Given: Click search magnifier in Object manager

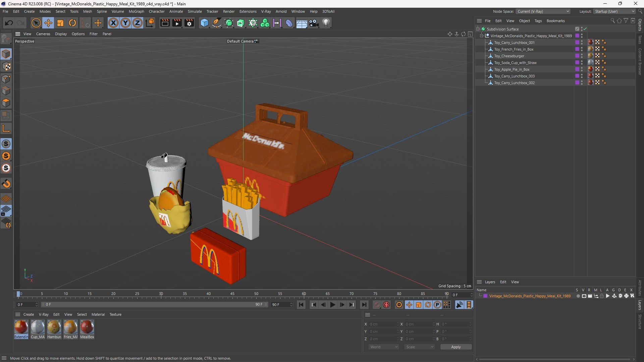Looking at the screenshot, I should (612, 21).
